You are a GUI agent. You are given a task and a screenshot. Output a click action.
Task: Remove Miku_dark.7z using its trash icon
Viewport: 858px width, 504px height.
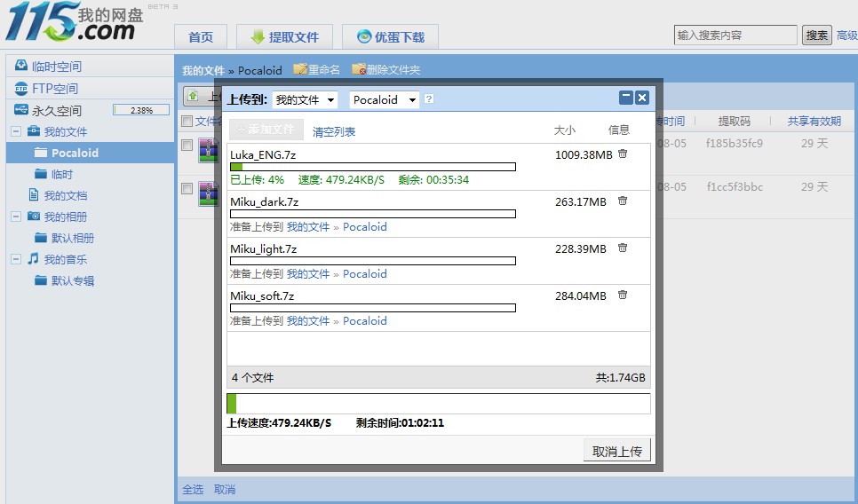pyautogui.click(x=622, y=201)
